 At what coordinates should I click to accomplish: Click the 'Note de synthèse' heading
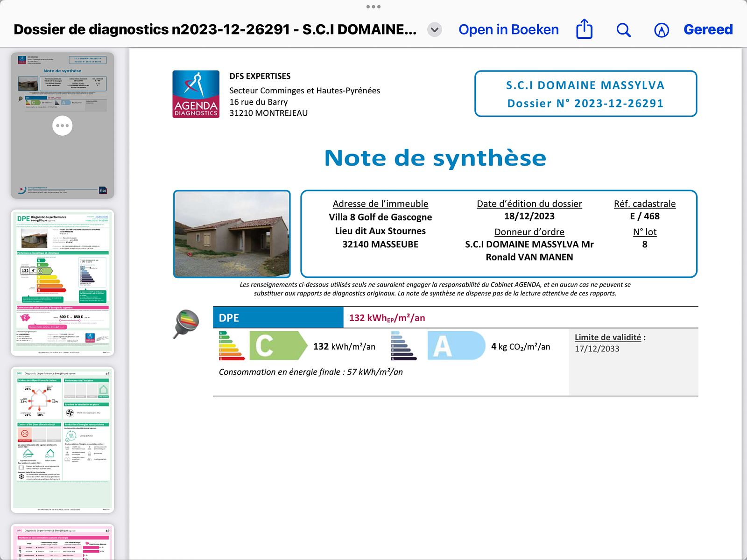[x=435, y=158]
